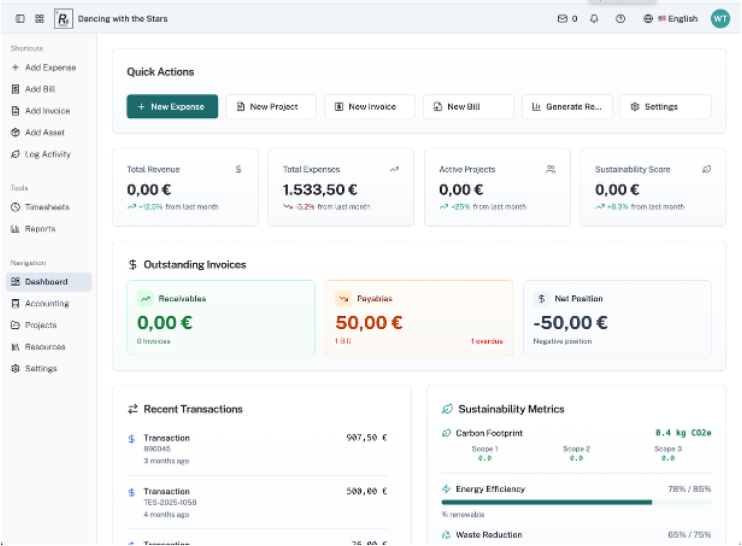Navigate to Projects section
This screenshot has height=546, width=742.
pos(40,325)
